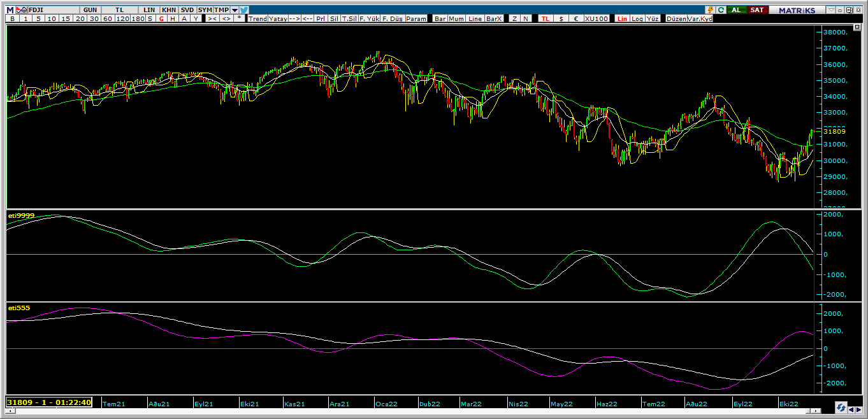
Task: Click the Sil delete button
Action: pyautogui.click(x=334, y=19)
